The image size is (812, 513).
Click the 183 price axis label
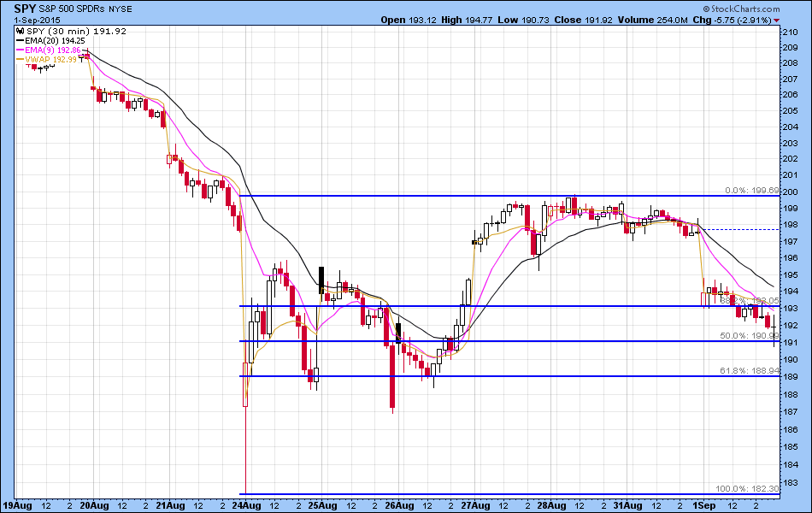pos(791,482)
